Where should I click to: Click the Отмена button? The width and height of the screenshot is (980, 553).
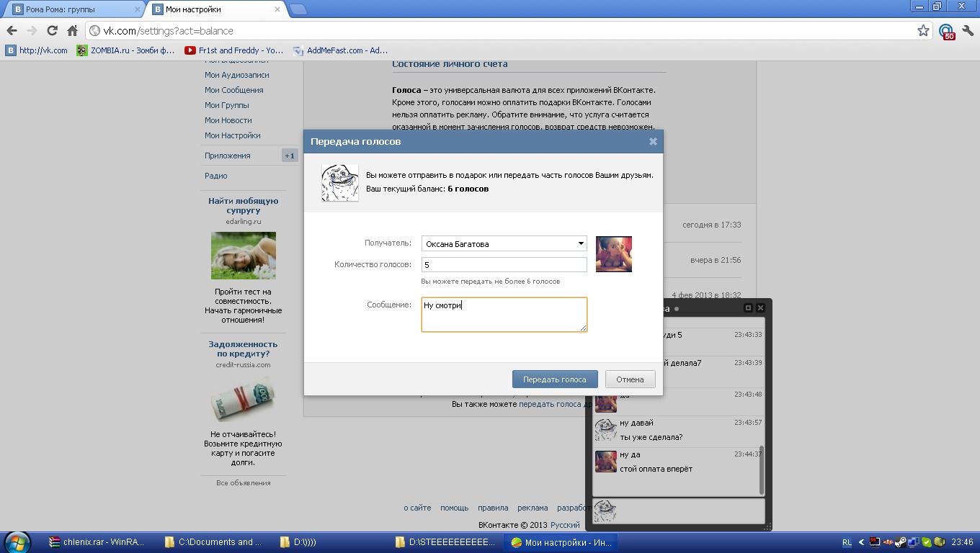630,379
